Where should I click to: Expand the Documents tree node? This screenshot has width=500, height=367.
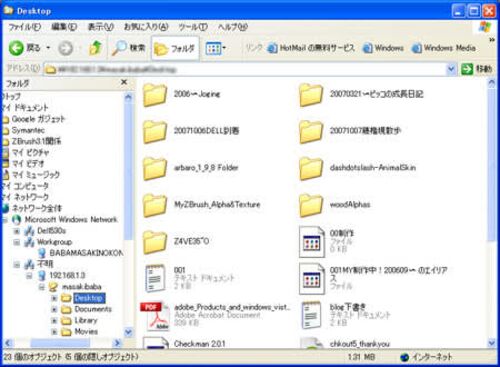click(54, 309)
